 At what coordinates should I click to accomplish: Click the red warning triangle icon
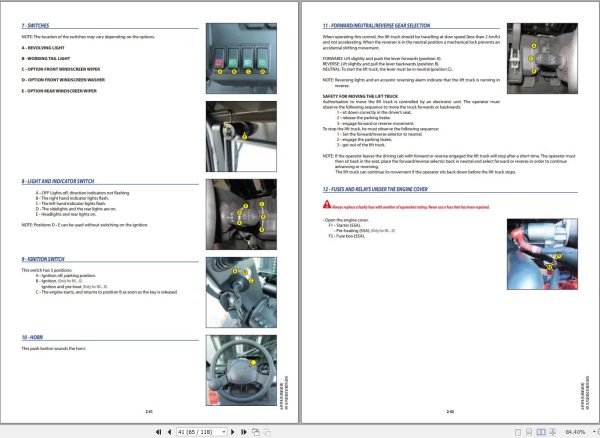coord(327,204)
